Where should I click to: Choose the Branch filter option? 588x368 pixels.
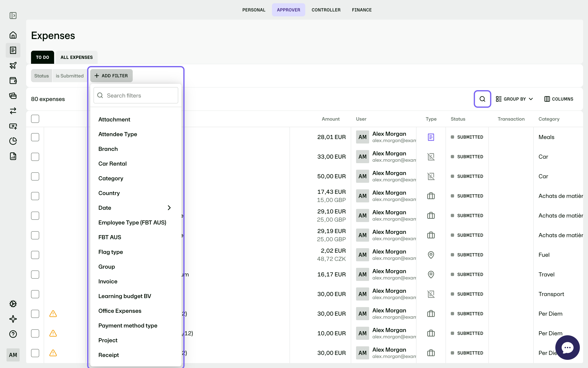(136, 149)
